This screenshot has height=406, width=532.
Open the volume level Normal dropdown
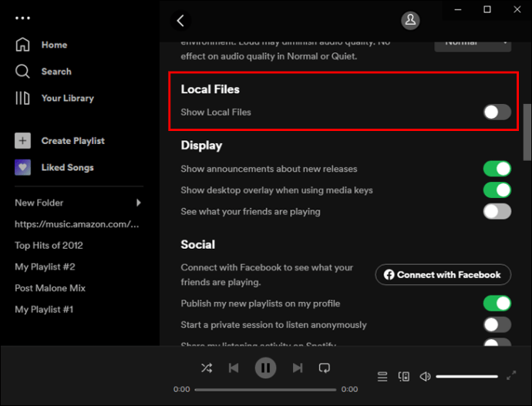click(x=473, y=45)
